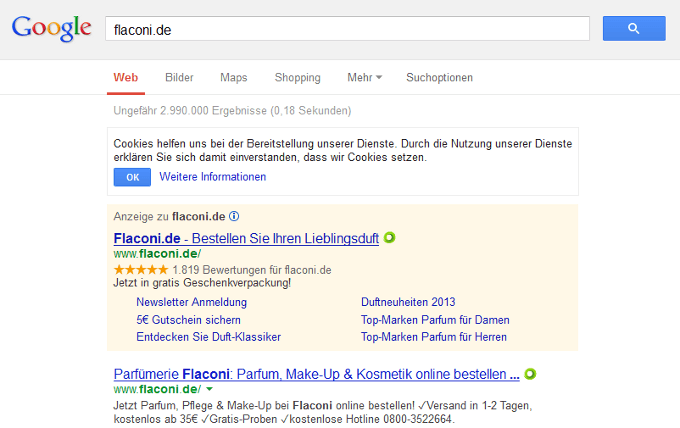Click the cookie notice text about Cookies

coord(343,150)
